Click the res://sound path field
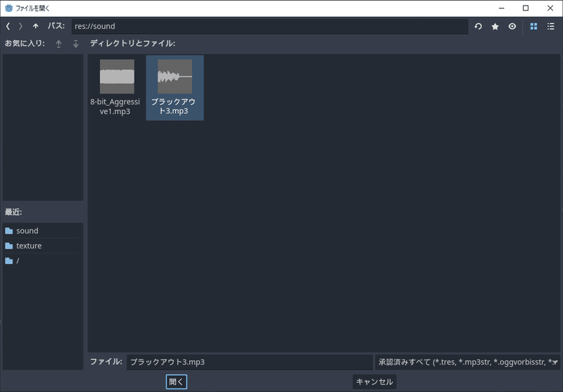 click(270, 26)
